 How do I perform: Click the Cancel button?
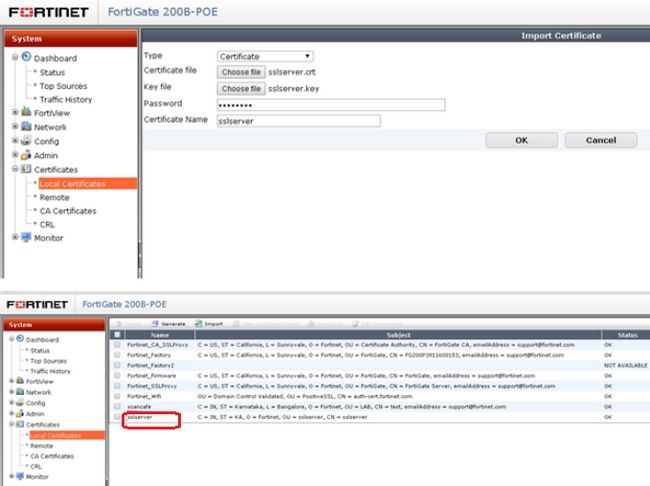[x=601, y=140]
